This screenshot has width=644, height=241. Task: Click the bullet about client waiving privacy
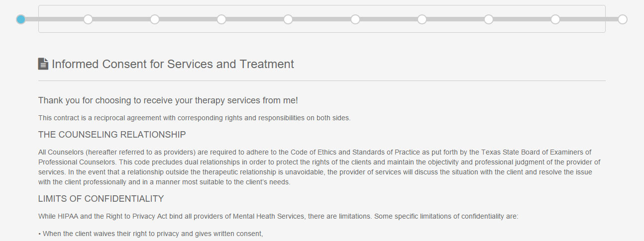(x=150, y=234)
